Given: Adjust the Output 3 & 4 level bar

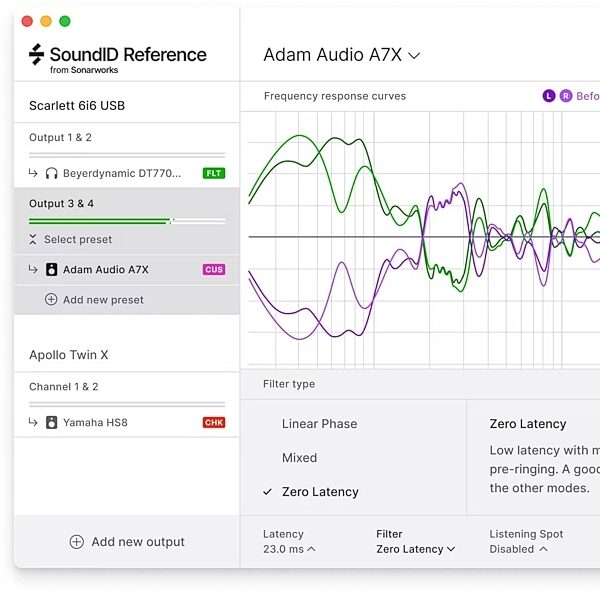Looking at the screenshot, I should 127,221.
